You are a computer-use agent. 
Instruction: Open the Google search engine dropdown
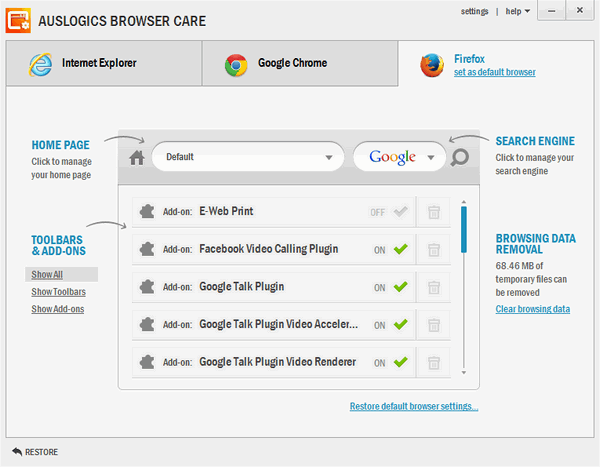tap(399, 157)
